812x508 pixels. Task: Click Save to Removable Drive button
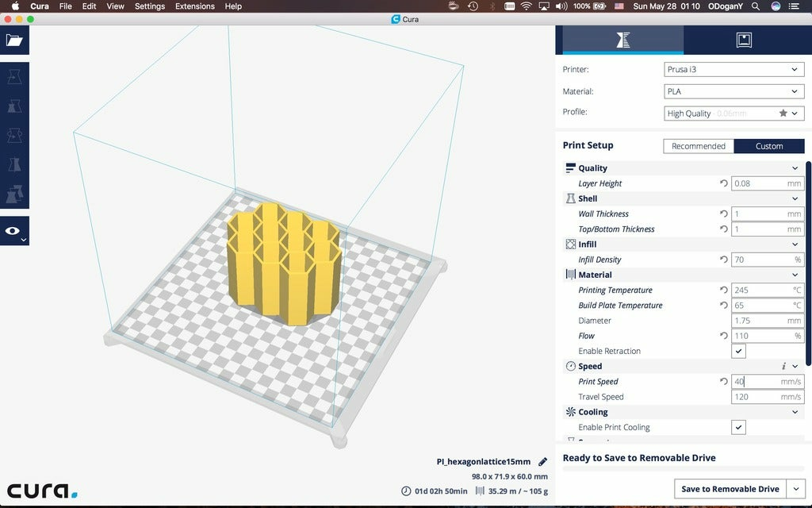pos(730,489)
